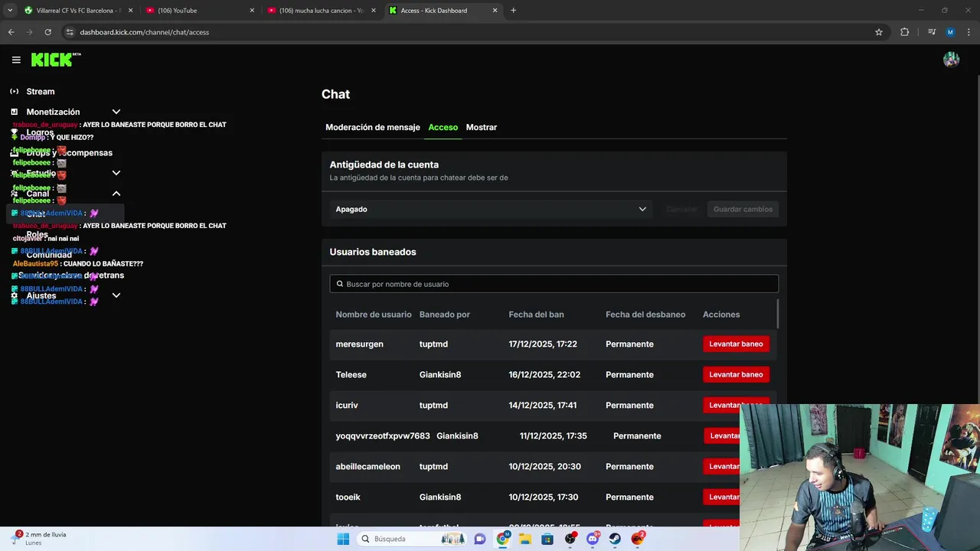Close the YouTube tab with its X

click(252, 11)
